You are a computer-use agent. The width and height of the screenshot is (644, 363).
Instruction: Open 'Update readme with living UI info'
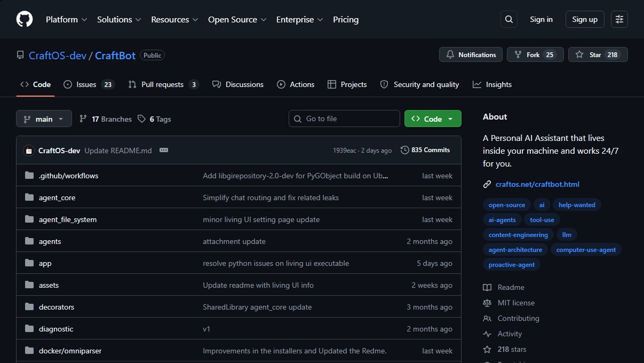[258, 285]
